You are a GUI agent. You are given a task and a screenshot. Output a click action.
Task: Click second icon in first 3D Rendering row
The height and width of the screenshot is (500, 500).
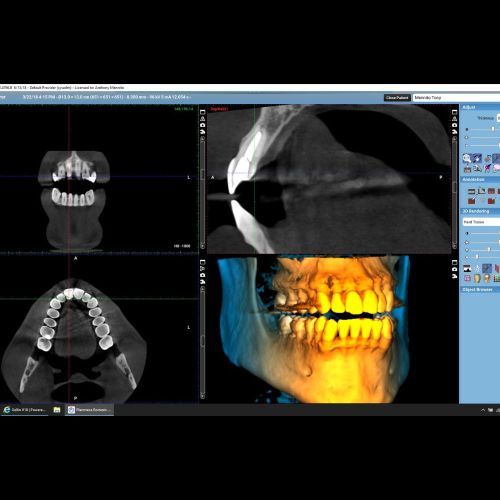pyautogui.click(x=477, y=269)
